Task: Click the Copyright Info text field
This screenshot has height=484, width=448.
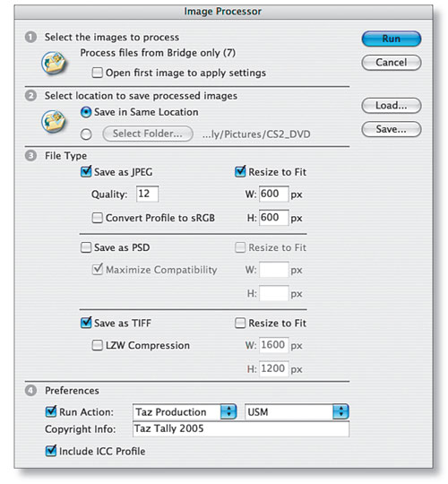Action: click(241, 429)
